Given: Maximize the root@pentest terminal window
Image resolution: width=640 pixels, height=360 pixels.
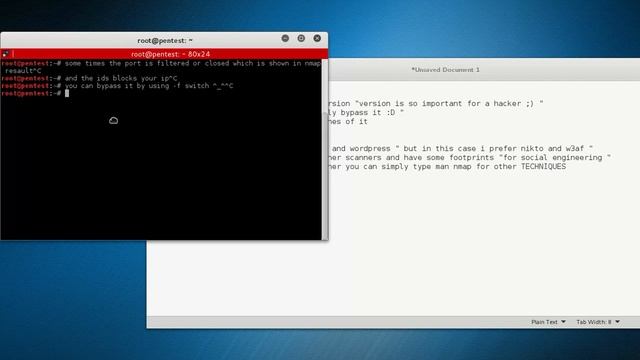Looking at the screenshot, I should [301, 38].
